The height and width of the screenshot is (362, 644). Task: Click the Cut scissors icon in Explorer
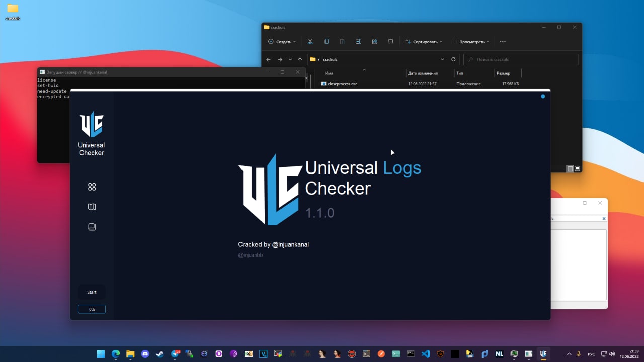(310, 42)
